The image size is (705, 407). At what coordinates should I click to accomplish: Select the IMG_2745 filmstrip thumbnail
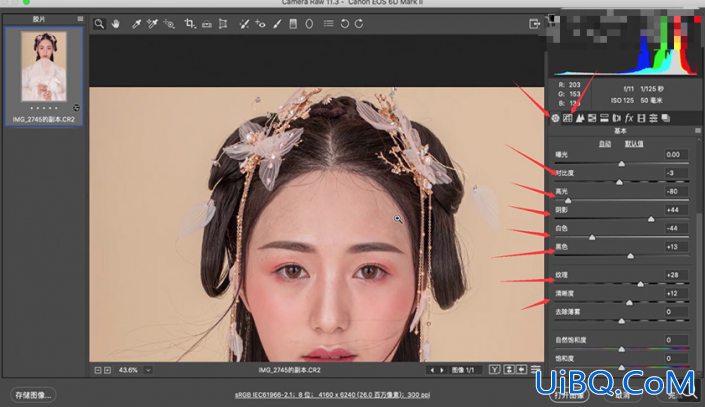(x=44, y=67)
